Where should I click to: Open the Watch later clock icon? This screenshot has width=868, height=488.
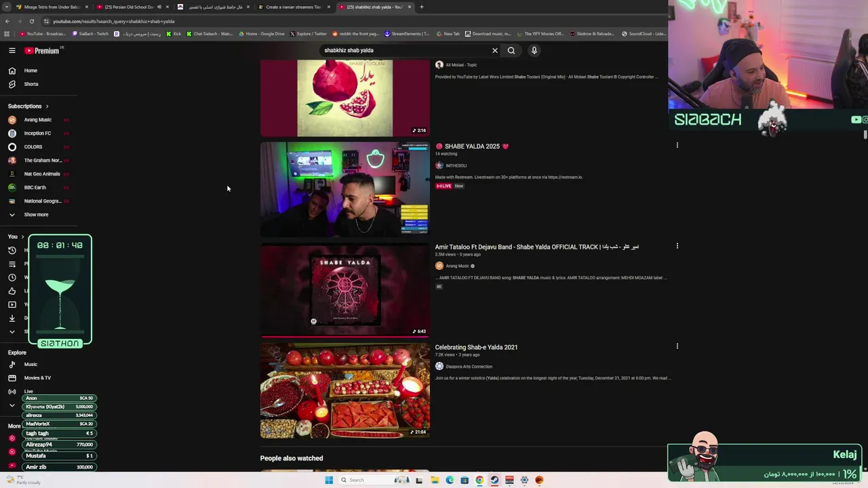pos(12,277)
